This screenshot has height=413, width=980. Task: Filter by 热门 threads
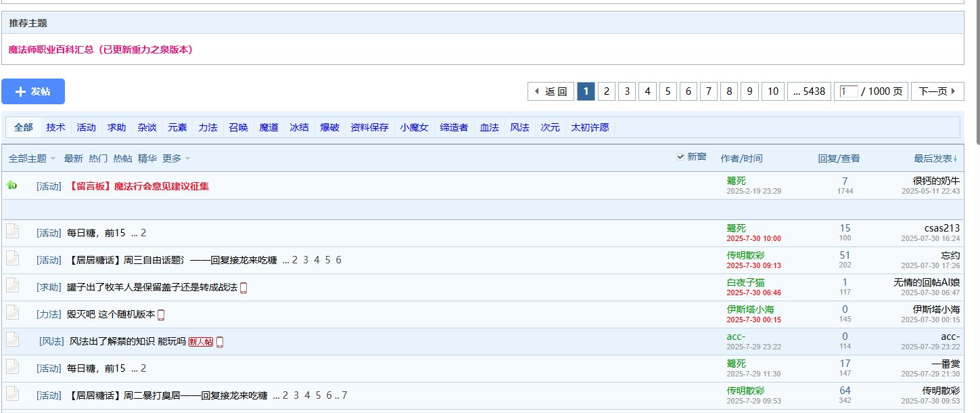click(98, 158)
